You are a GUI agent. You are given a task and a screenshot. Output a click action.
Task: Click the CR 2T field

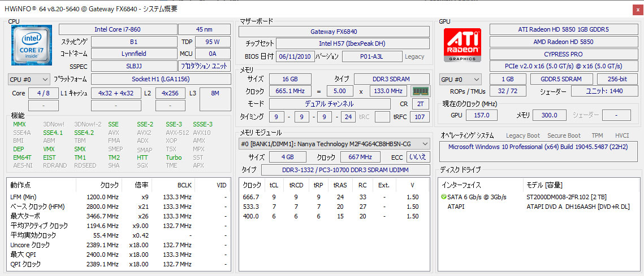pyautogui.click(x=421, y=104)
